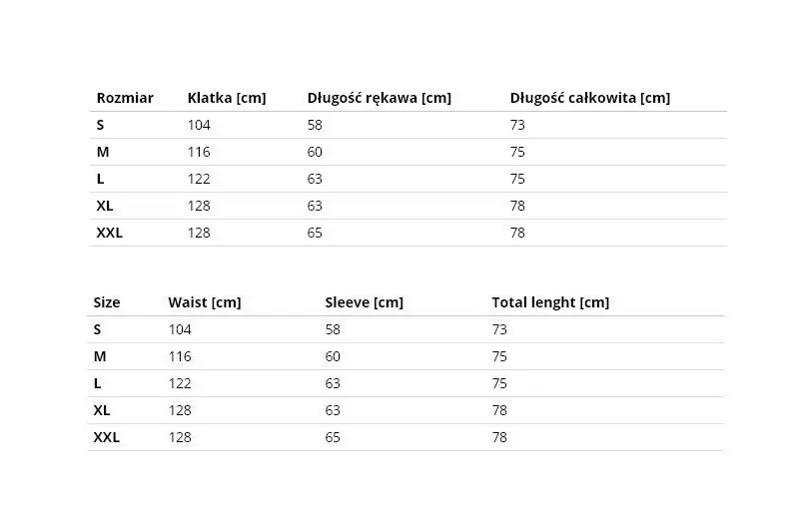Click the S label under the Size header
The width and height of the screenshot is (799, 532).
click(x=98, y=329)
